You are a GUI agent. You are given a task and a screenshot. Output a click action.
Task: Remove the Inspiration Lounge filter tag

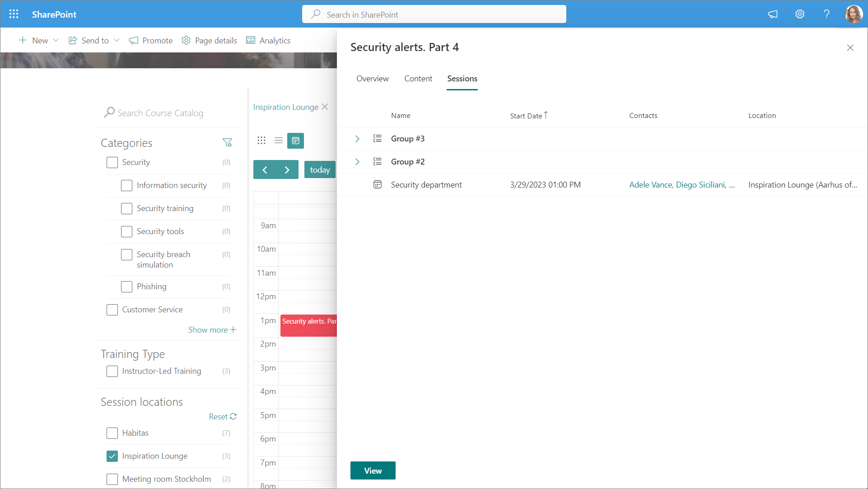pyautogui.click(x=325, y=107)
